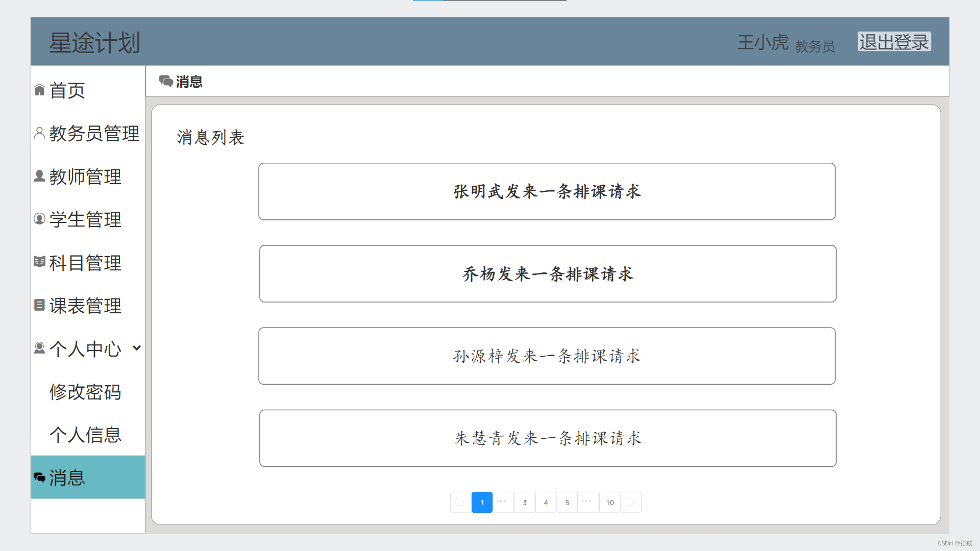This screenshot has width=980, height=551.
Task: Click the home icon beside 首页
Action: point(39,90)
